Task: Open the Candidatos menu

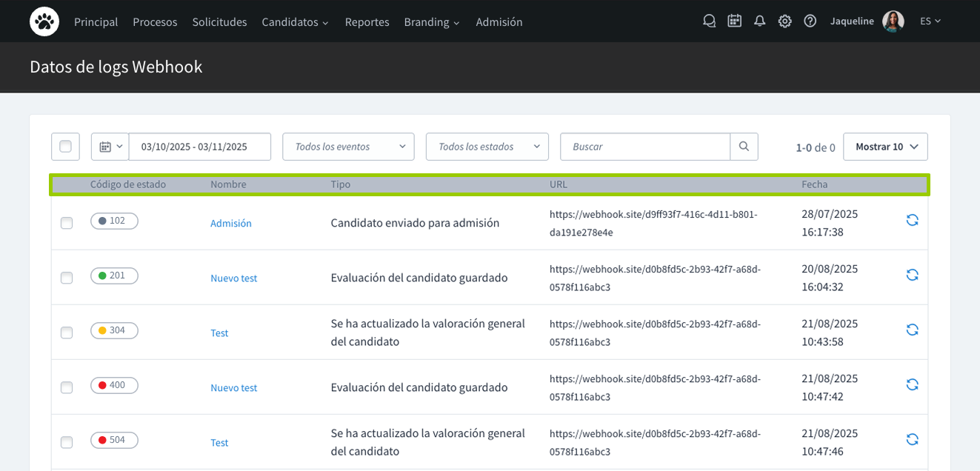Action: pyautogui.click(x=295, y=22)
